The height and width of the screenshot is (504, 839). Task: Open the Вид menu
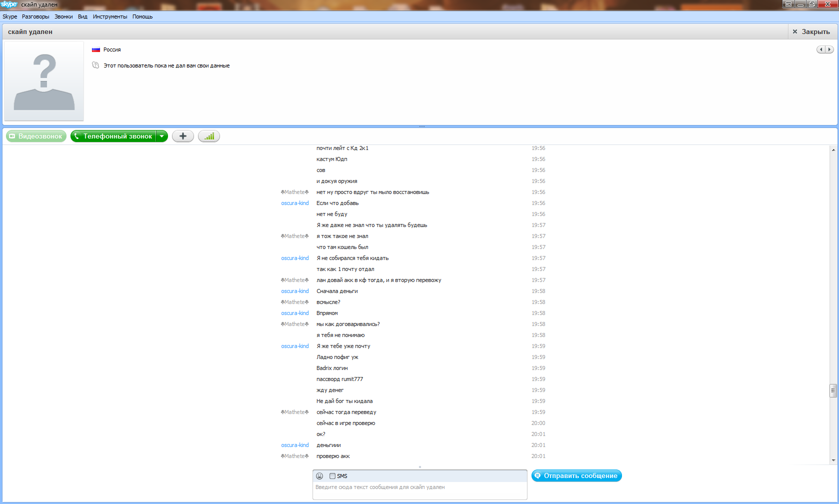[82, 16]
